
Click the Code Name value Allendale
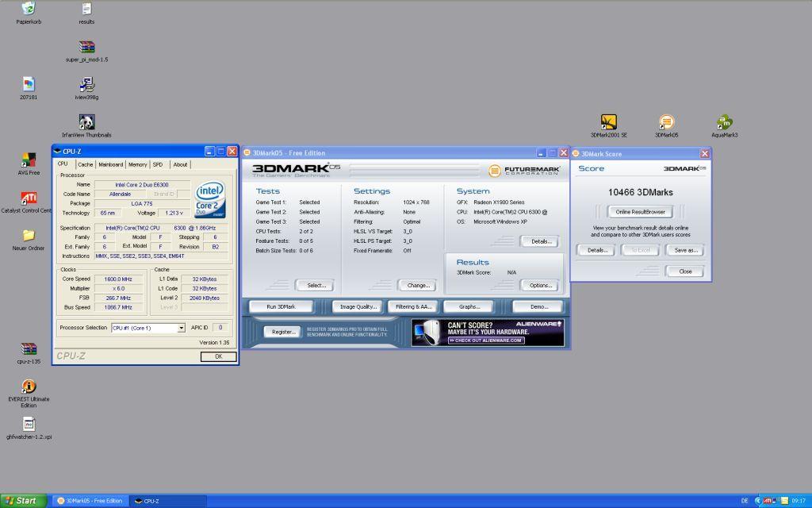120,194
